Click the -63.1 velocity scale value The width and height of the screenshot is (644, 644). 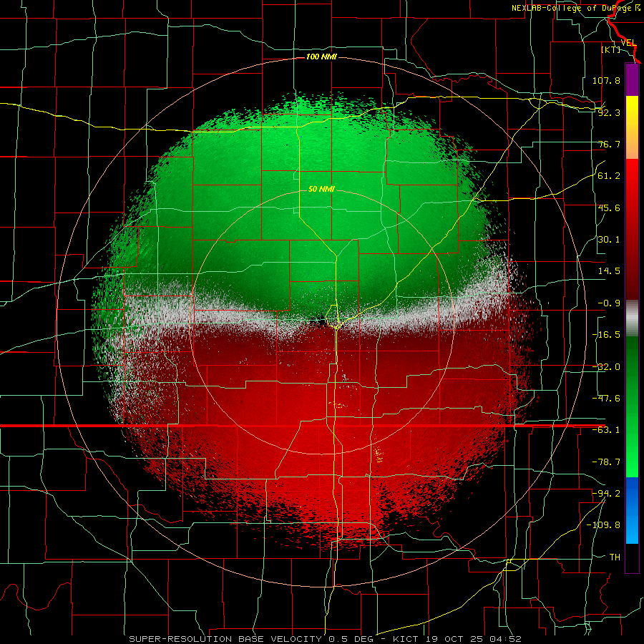pyautogui.click(x=606, y=430)
